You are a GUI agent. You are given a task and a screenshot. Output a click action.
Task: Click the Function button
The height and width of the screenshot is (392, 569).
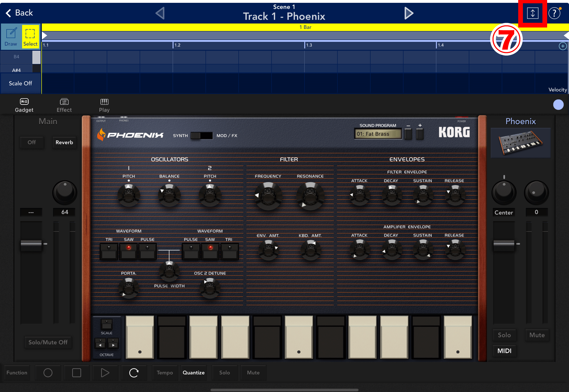tap(17, 372)
